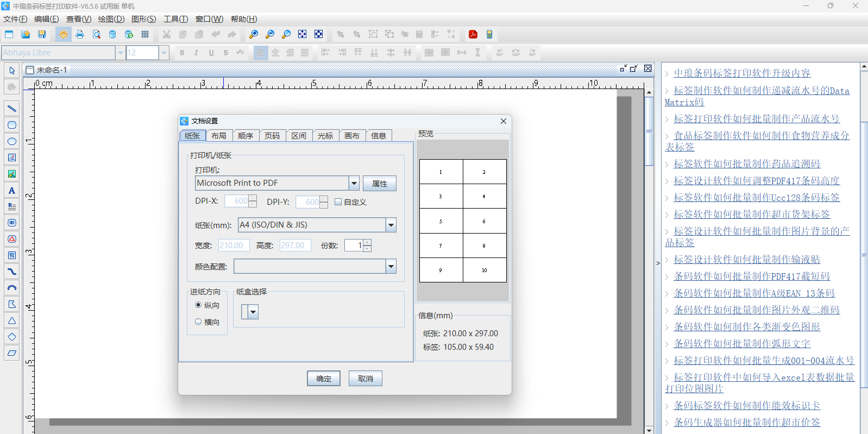This screenshot has width=868, height=434.
Task: Toggle the grid display icon
Action: [x=145, y=34]
